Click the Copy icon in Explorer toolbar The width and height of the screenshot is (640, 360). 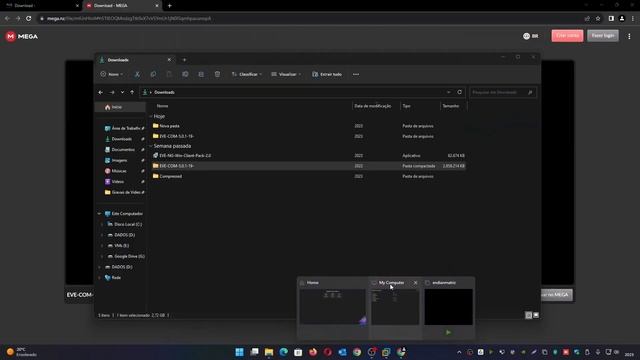[153, 74]
